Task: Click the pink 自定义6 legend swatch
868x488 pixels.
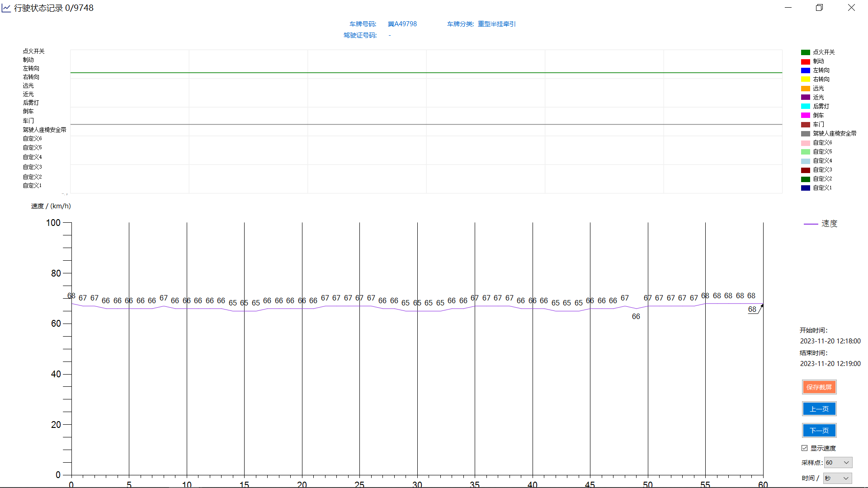Action: [x=806, y=143]
